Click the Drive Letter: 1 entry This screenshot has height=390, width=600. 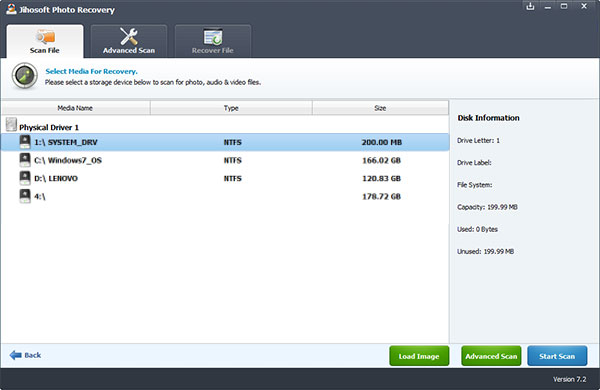point(478,140)
